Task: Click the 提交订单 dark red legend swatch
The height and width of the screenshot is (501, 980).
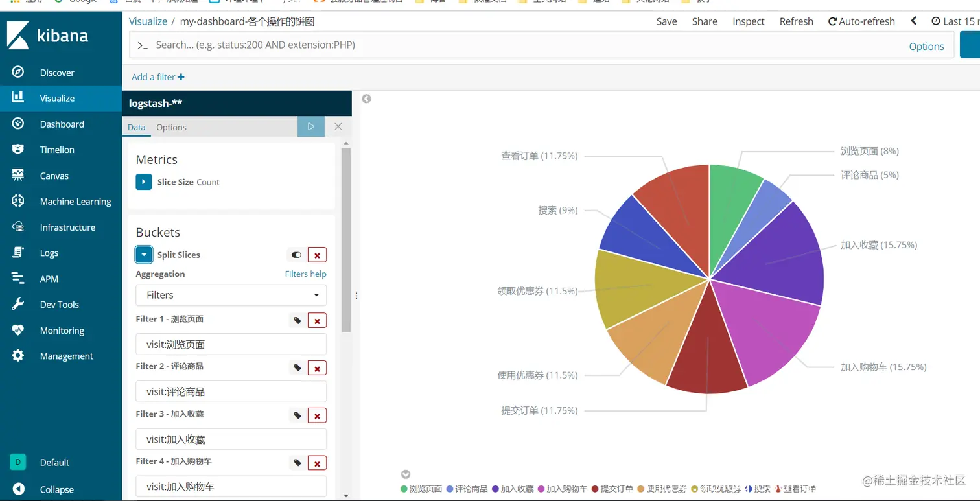Action: coord(595,489)
